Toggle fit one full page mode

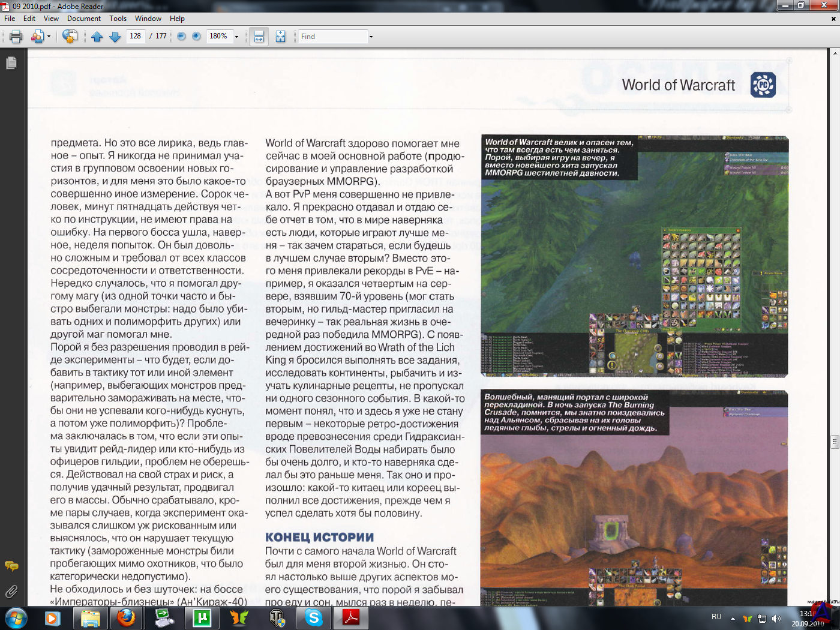tap(280, 37)
